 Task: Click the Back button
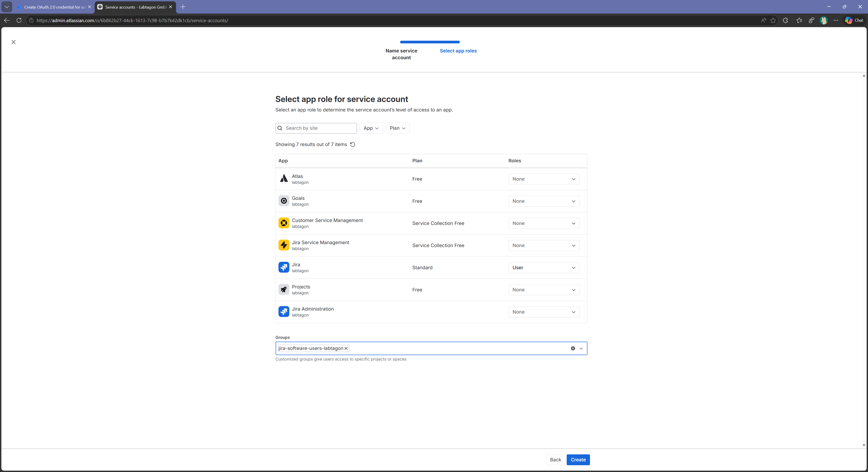pyautogui.click(x=555, y=460)
